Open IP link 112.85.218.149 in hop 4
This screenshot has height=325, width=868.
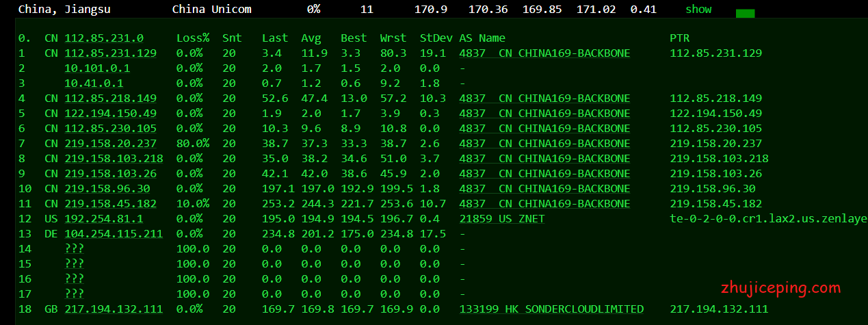point(110,99)
